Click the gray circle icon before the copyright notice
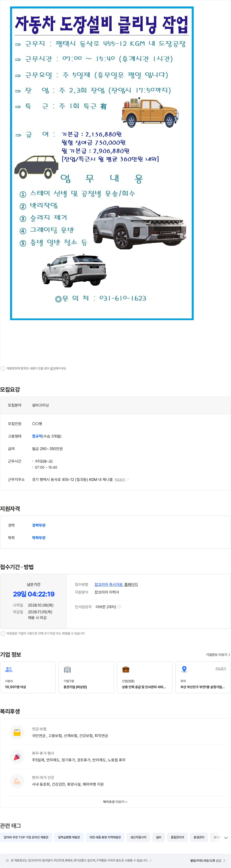This screenshot has width=231, height=868. (7, 860)
